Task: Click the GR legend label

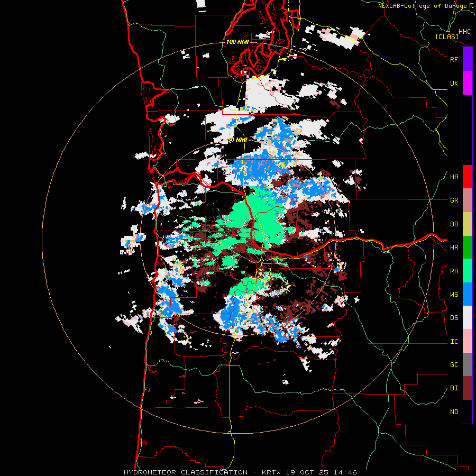Action: pos(454,200)
